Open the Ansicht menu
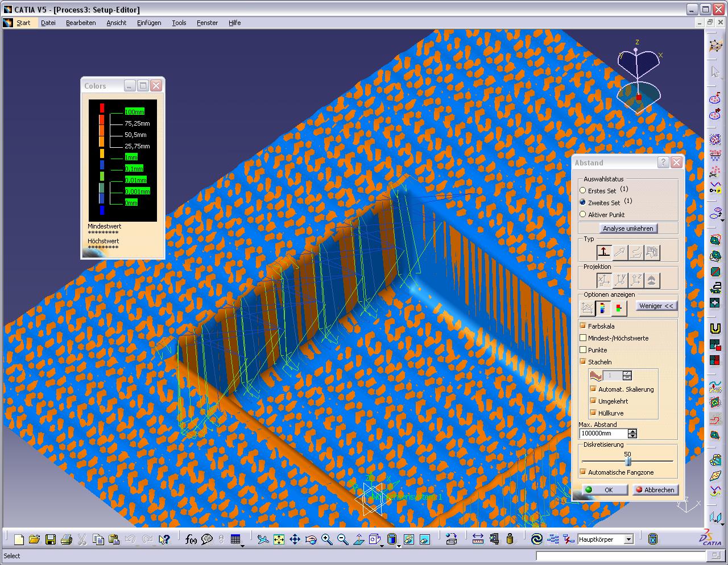Image resolution: width=728 pixels, height=565 pixels. point(117,23)
